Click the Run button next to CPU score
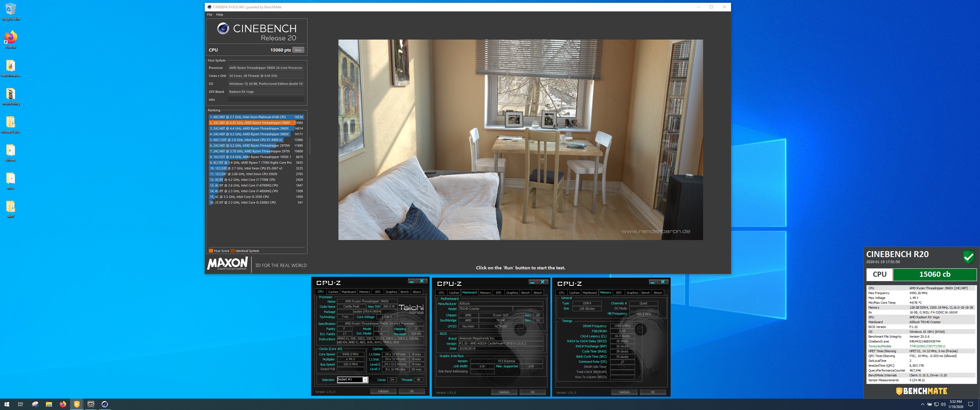This screenshot has width=980, height=410. coord(298,50)
